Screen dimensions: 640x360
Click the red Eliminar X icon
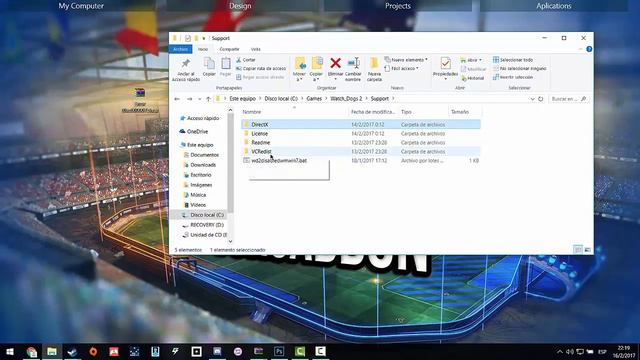click(x=336, y=63)
